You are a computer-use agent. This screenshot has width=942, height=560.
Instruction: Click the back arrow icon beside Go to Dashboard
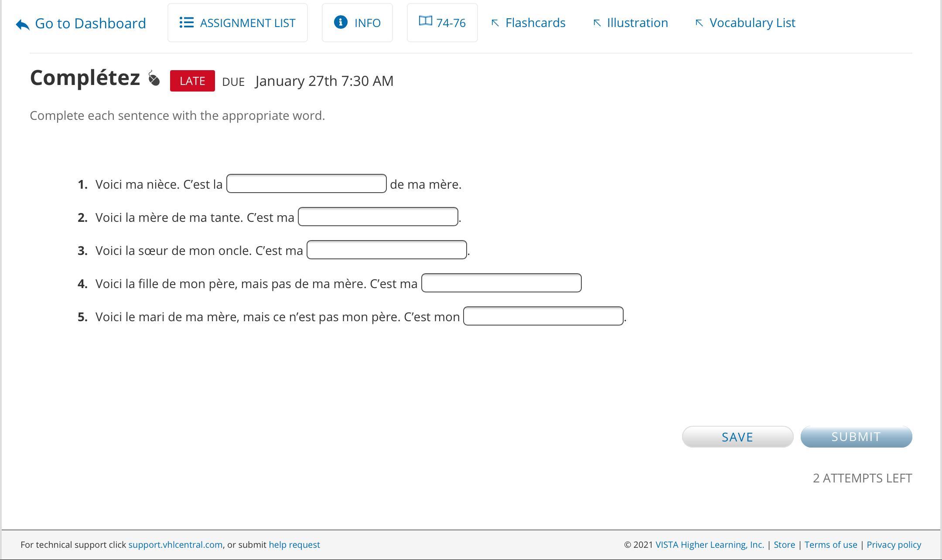pyautogui.click(x=23, y=24)
